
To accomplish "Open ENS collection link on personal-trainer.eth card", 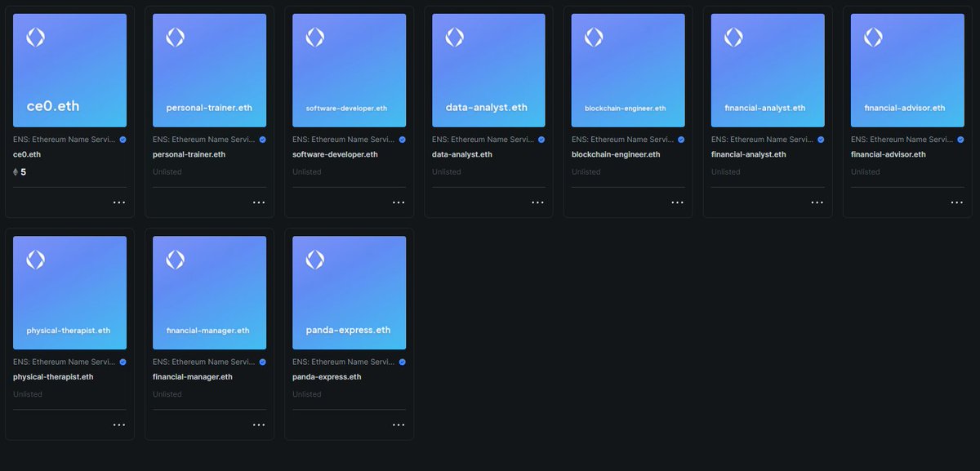I will click(x=204, y=140).
